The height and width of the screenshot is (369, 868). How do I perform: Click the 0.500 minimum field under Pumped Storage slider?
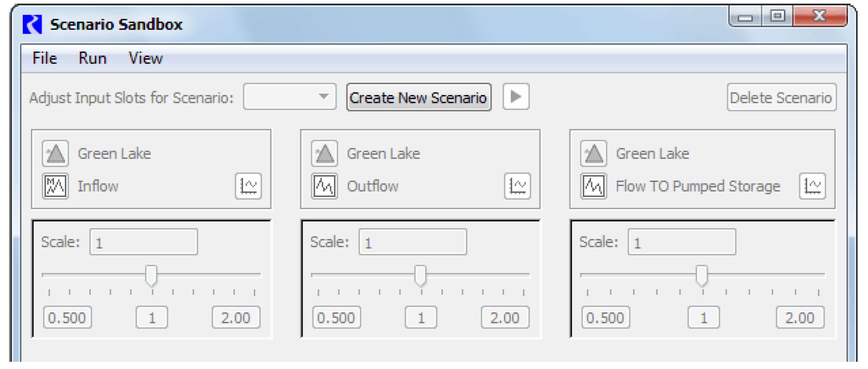605,317
